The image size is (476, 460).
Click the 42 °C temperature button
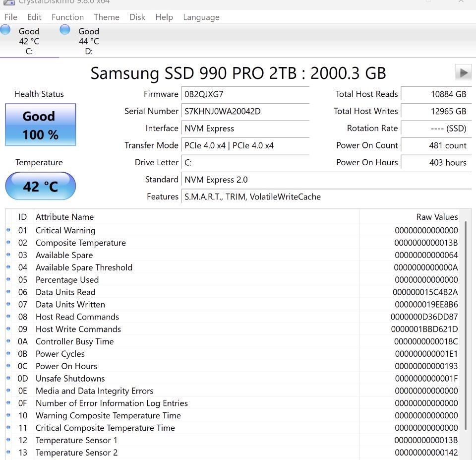tap(40, 186)
